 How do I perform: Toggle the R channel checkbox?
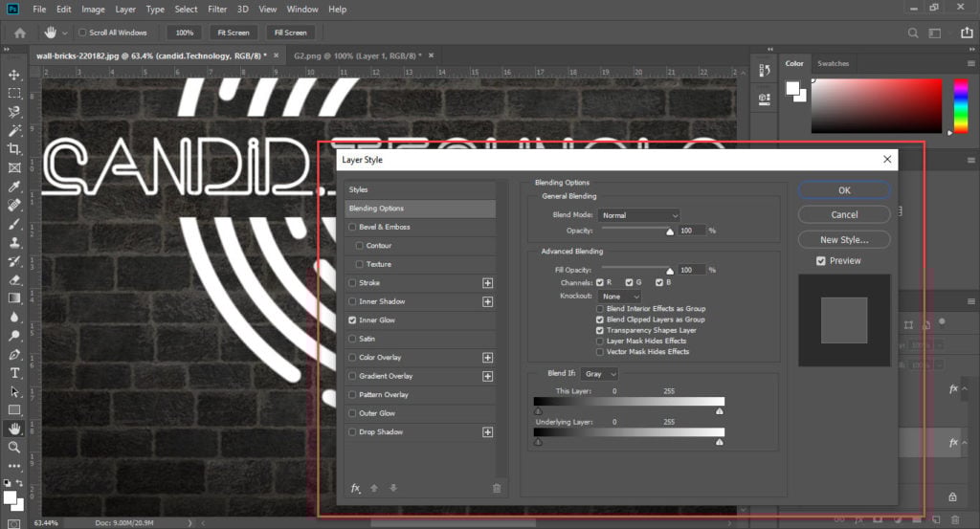[x=600, y=283]
